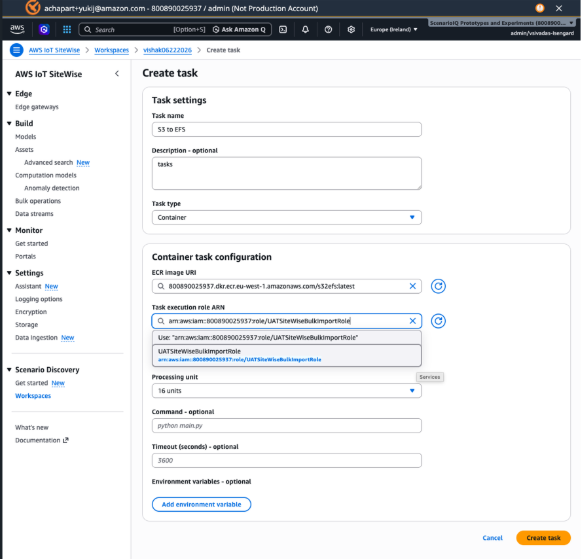Viewport: 582px width, 559px height.
Task: Click the Task name input field
Action: 287,130
